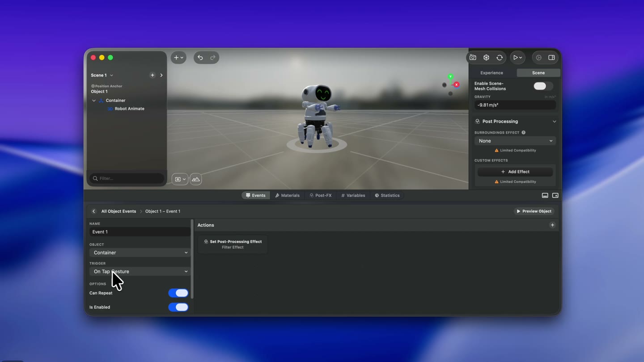This screenshot has height=362, width=644.
Task: Open the Surroundings Effect None dropdown
Action: tap(515, 141)
